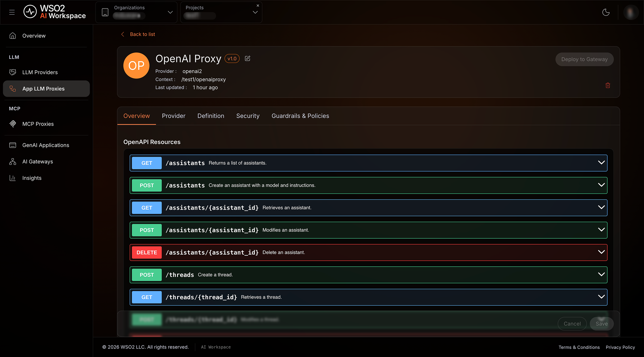The height and width of the screenshot is (357, 644).
Task: Expand GET /assistants resource row
Action: click(368, 163)
